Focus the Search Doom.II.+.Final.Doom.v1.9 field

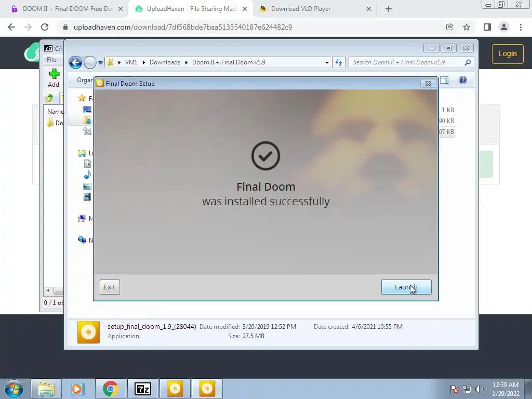point(406,62)
